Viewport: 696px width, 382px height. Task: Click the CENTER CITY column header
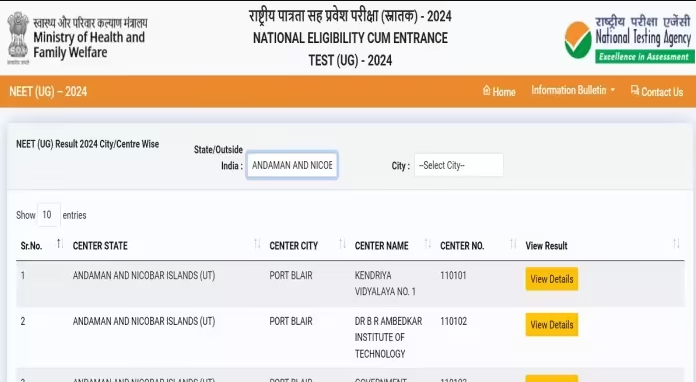pos(293,246)
